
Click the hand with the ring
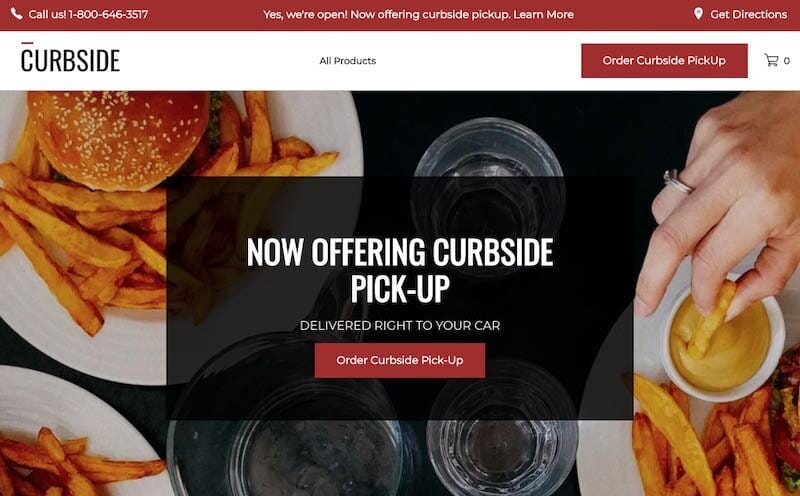pyautogui.click(x=719, y=204)
